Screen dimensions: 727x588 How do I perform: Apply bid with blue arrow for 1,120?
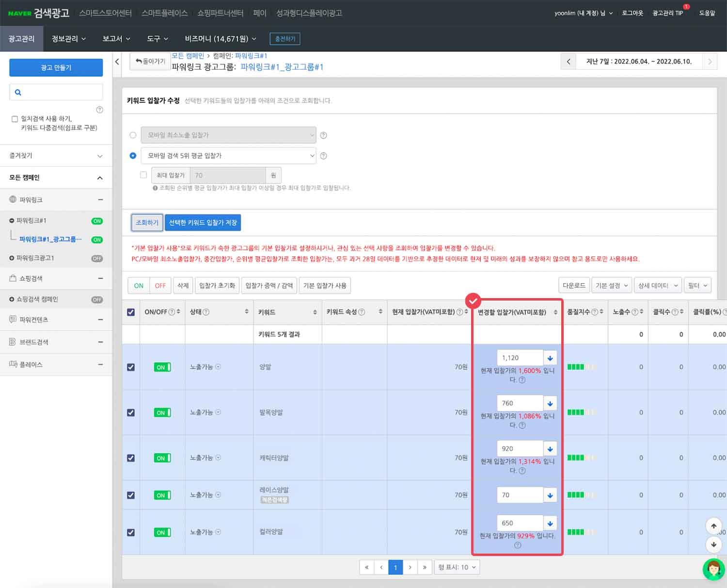point(550,358)
